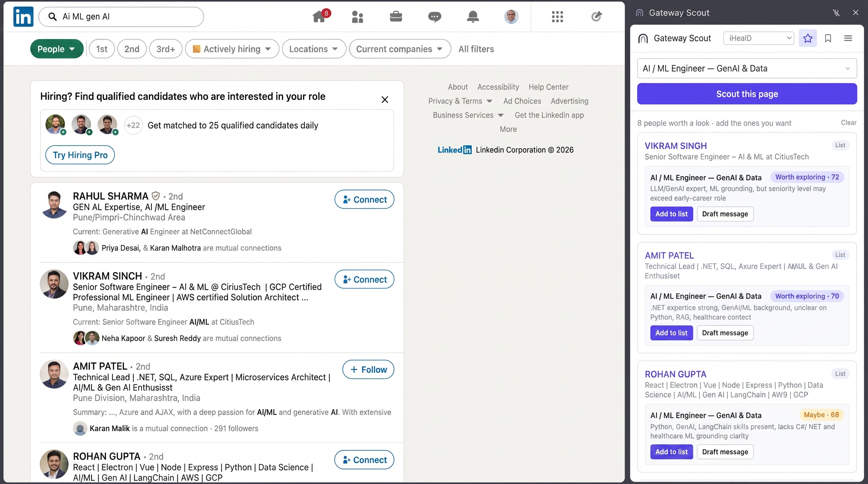Open ROHAN GUPTA name in Scout panel
The height and width of the screenshot is (484, 868).
675,374
